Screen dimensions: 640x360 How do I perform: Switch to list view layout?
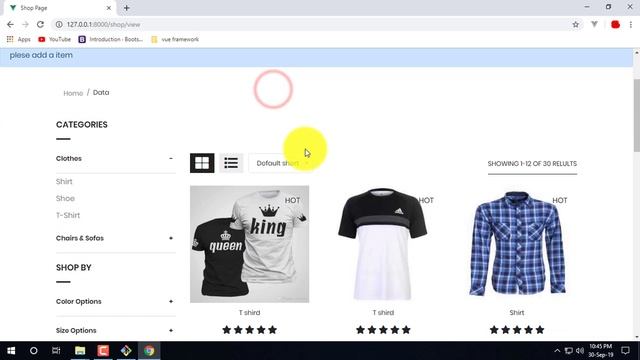231,163
